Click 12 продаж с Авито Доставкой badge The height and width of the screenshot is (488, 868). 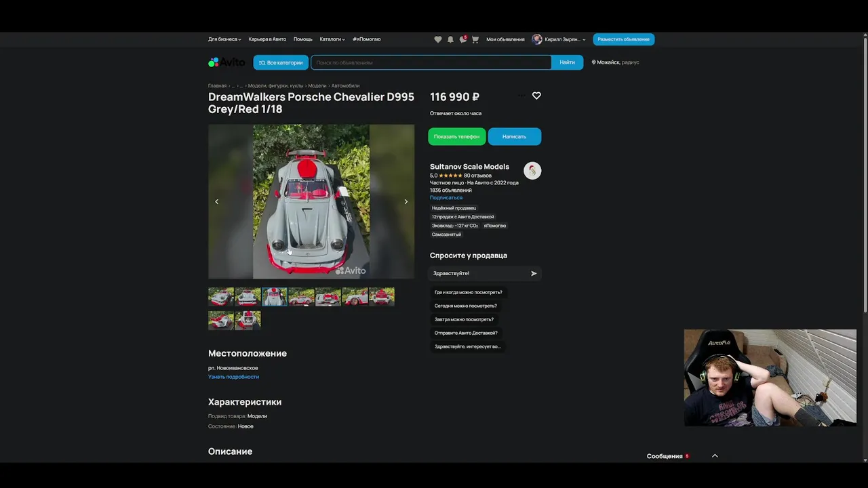[463, 217]
